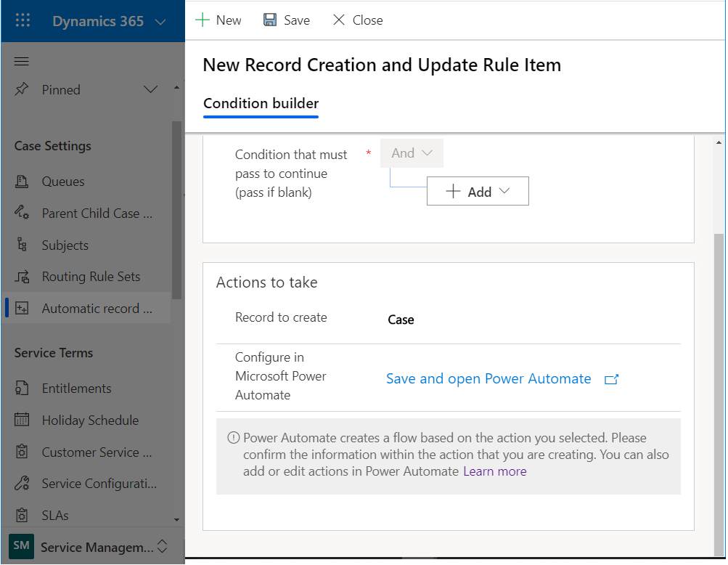Click the Pinned pushpin icon

[22, 89]
